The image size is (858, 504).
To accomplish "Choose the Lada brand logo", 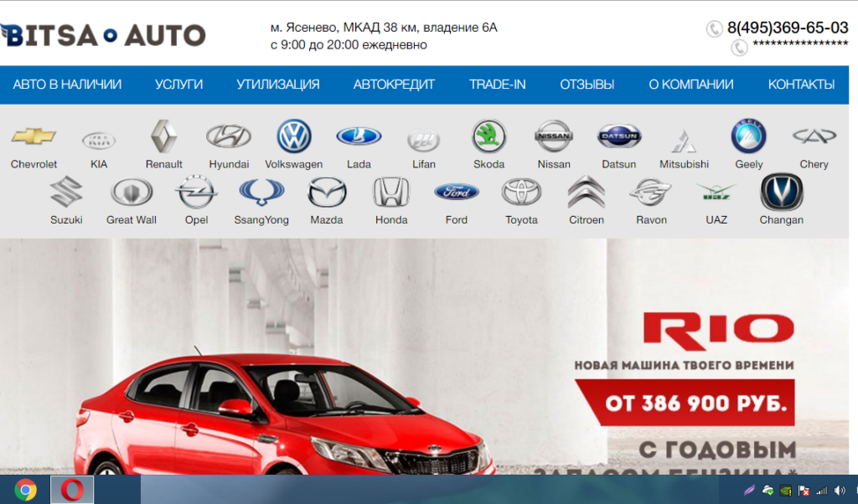I will coord(359,136).
